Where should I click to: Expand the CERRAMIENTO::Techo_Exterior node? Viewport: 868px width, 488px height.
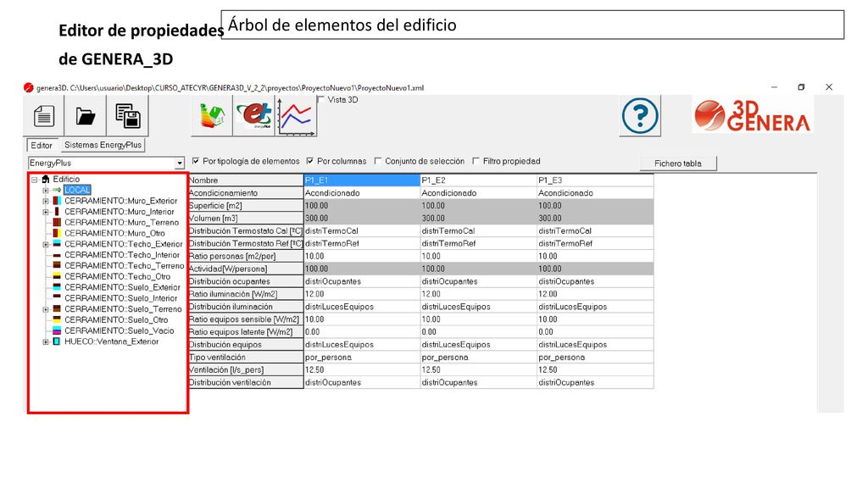[x=46, y=244]
